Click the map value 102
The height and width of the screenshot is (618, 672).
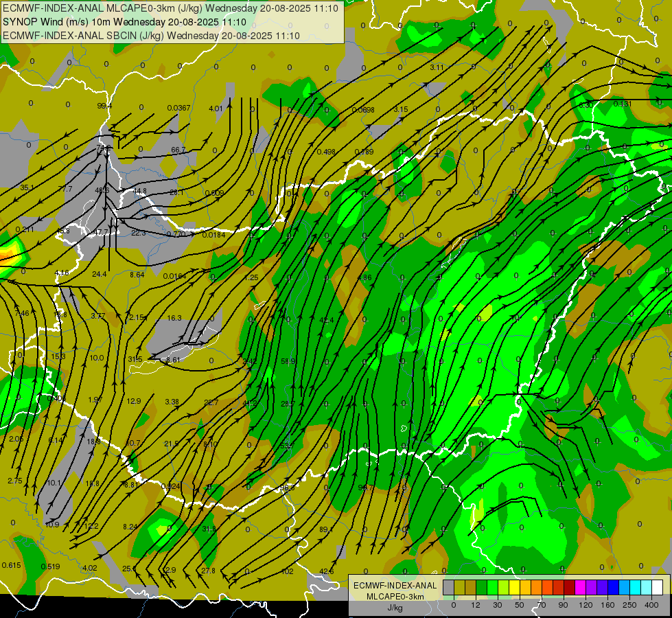pyautogui.click(x=287, y=571)
